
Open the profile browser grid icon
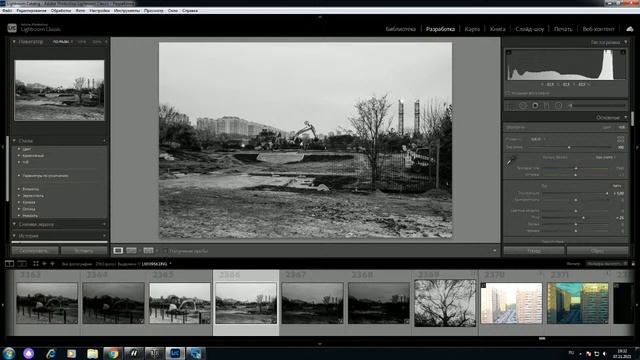[621, 139]
